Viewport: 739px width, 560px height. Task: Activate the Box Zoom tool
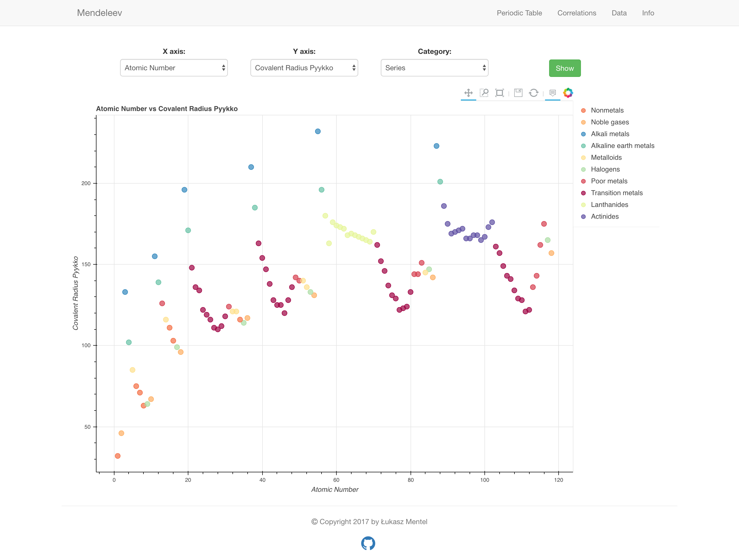click(x=484, y=93)
